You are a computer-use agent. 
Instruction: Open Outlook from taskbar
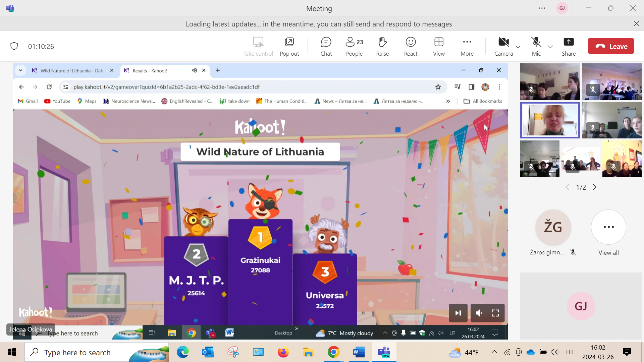(208, 352)
